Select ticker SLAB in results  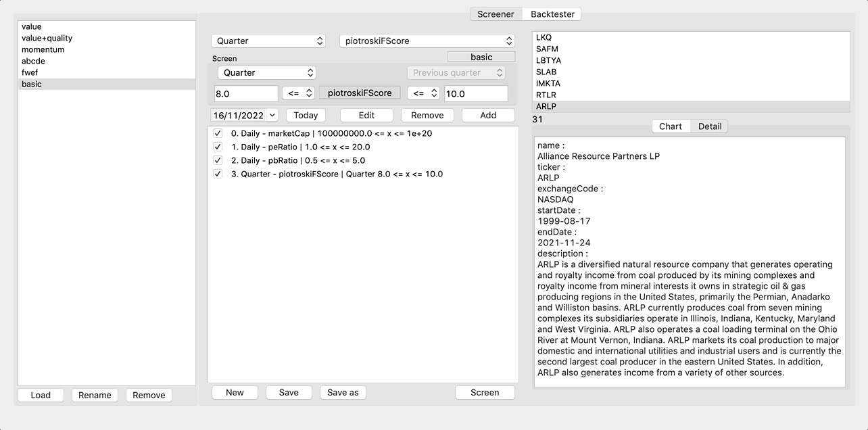pyautogui.click(x=691, y=72)
